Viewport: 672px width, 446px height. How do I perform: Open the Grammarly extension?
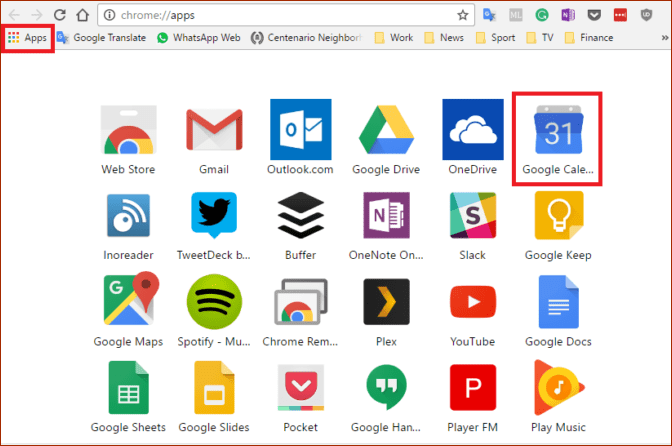click(x=542, y=15)
